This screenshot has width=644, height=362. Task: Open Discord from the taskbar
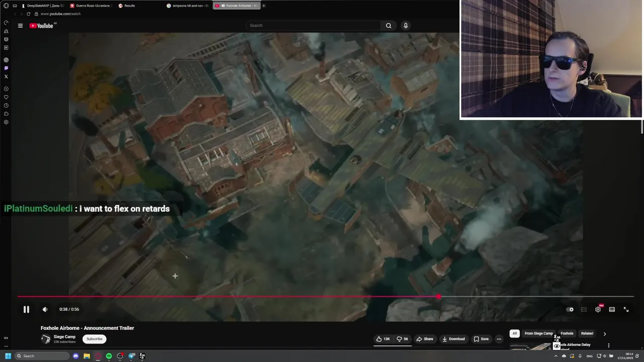pyautogui.click(x=75, y=356)
